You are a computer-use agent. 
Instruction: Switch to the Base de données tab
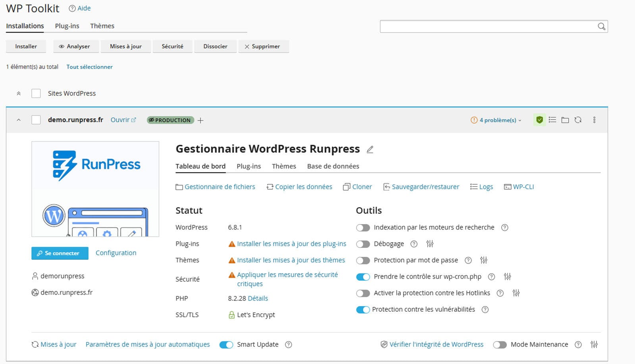pyautogui.click(x=333, y=166)
